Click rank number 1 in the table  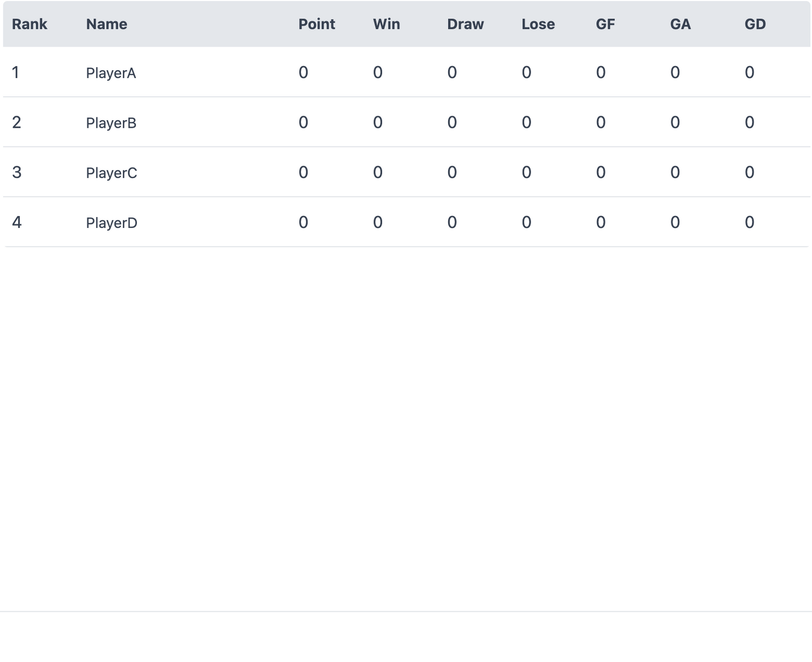coord(16,73)
